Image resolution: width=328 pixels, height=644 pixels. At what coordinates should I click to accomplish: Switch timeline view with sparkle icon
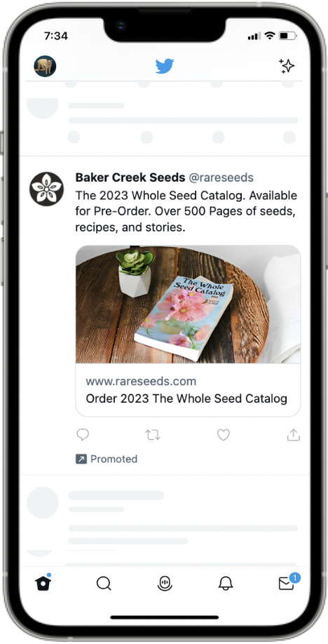tap(287, 66)
